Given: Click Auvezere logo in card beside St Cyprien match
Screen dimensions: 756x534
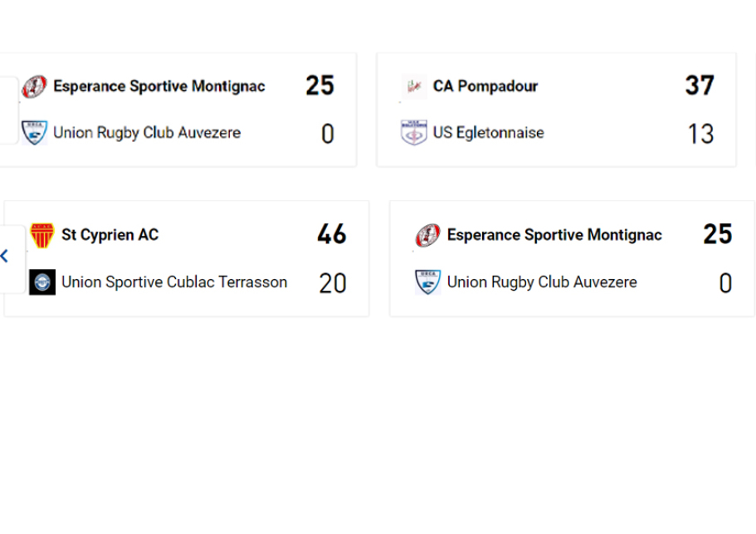Looking at the screenshot, I should (x=428, y=282).
